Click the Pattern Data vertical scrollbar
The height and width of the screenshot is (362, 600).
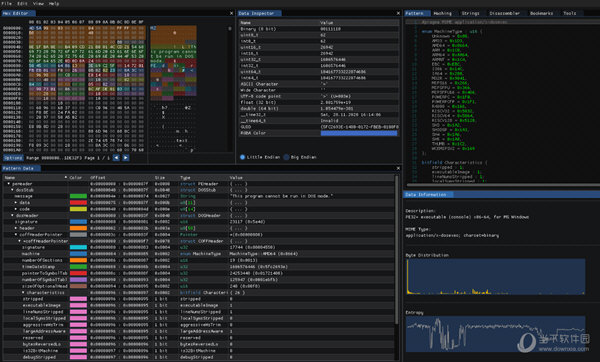pyautogui.click(x=396, y=249)
